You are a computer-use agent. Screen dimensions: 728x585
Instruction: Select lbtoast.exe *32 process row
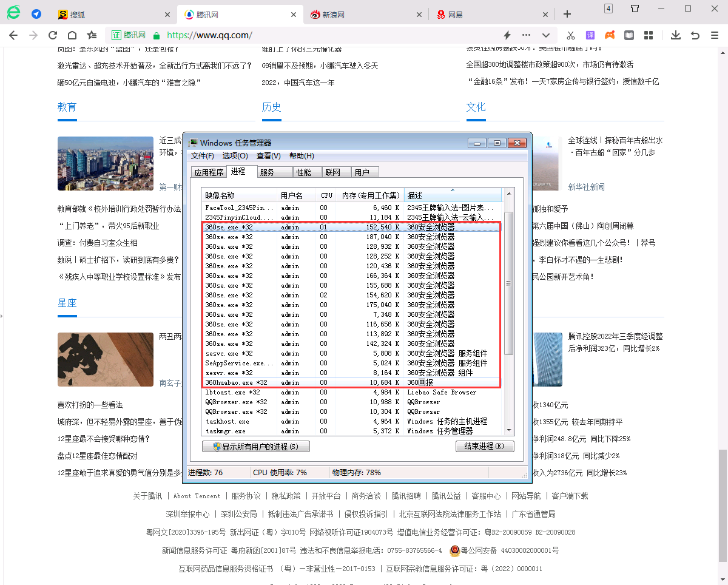pyautogui.click(x=352, y=392)
